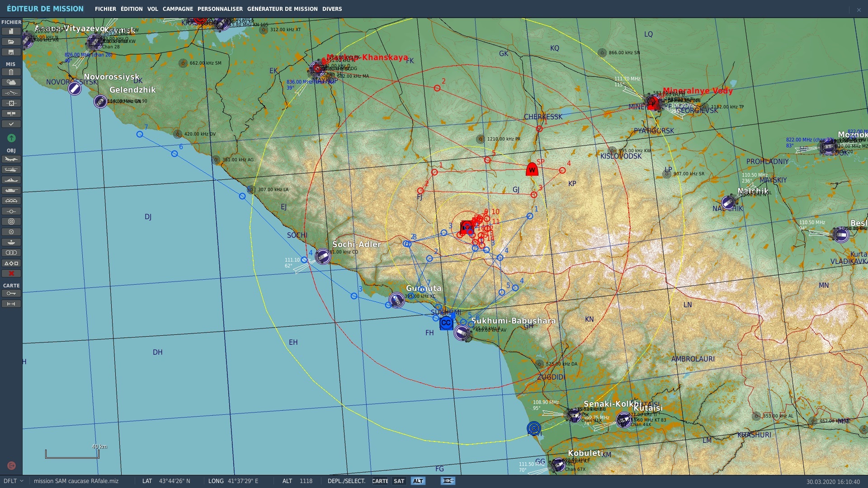The image size is (868, 488).
Task: Select the helicopter group placement tool
Action: [x=11, y=169]
